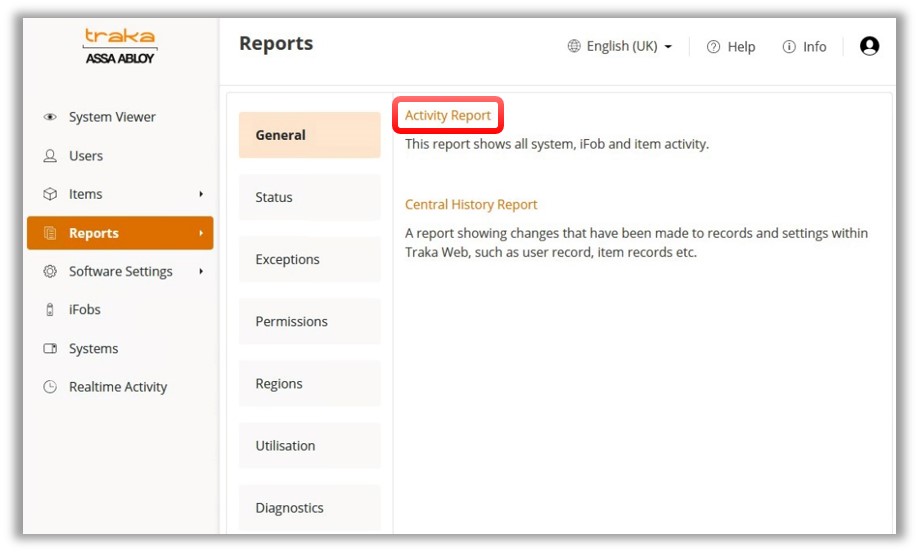Viewport: 917px width, 553px height.
Task: Open the Activity Report link
Action: point(448,116)
